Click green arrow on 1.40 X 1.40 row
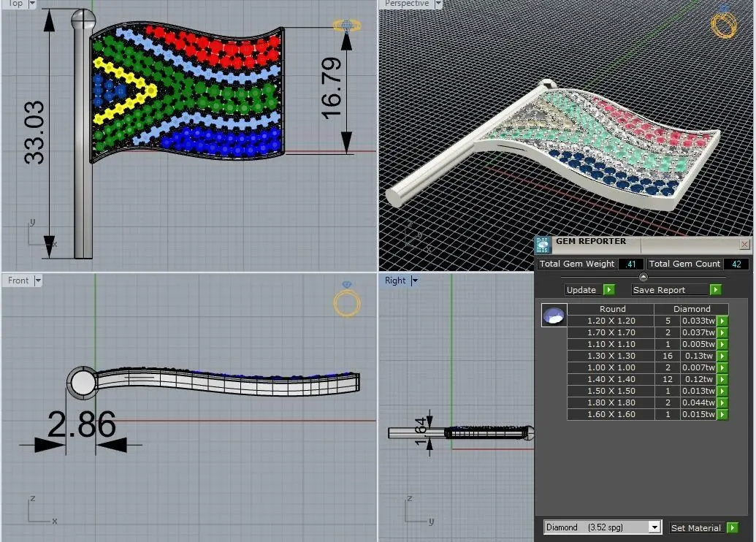This screenshot has height=542, width=756. (722, 379)
